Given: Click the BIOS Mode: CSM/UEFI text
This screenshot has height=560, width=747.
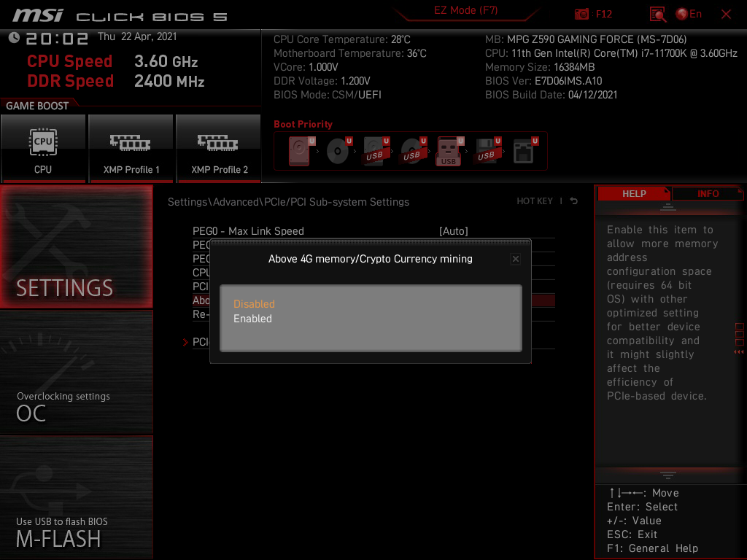Looking at the screenshot, I should point(328,95).
